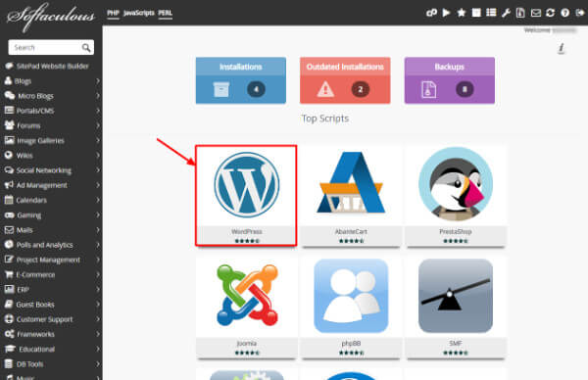Image resolution: width=588 pixels, height=380 pixels.
Task: Expand the Forums category chevron
Action: [98, 125]
